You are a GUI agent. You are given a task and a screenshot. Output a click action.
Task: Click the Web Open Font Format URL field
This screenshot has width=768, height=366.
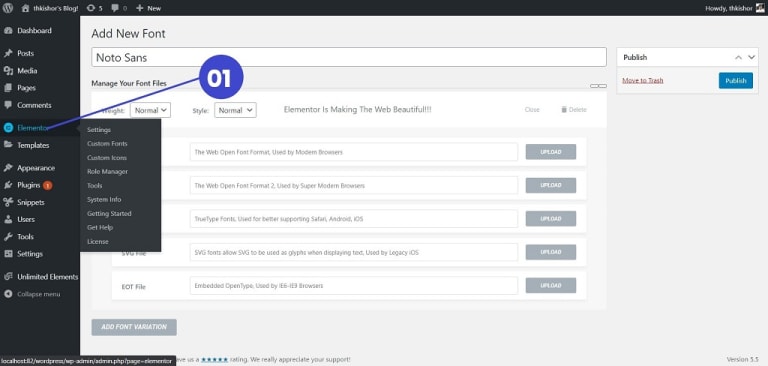354,152
